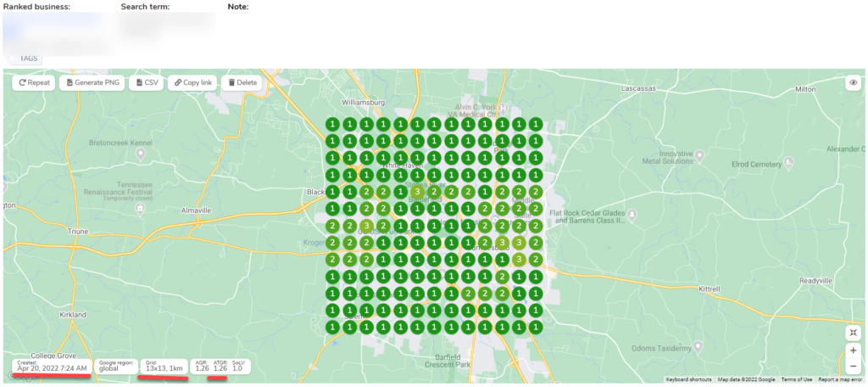Click the Odoms Taxidermy map marker
The width and height of the screenshot is (868, 387).
pyautogui.click(x=698, y=346)
